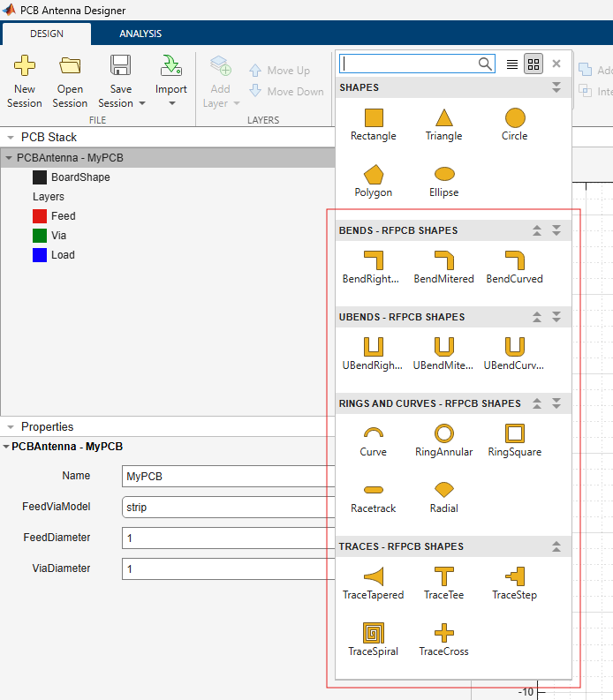Select the TraceSpiral shape

coord(374,640)
